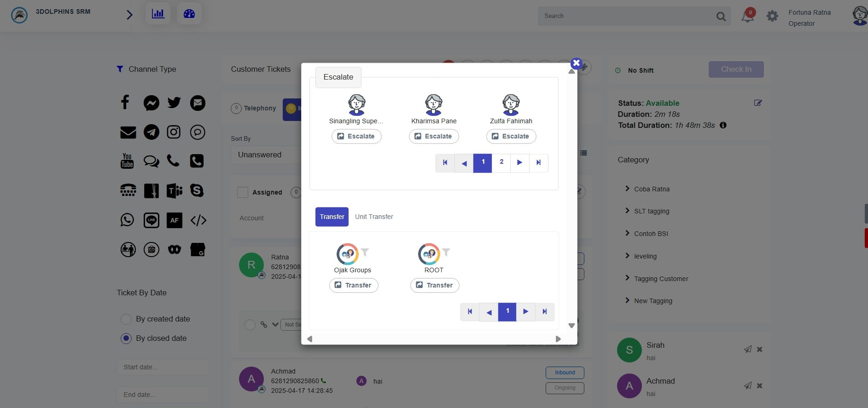
Task: Select the By created date option
Action: [126, 319]
